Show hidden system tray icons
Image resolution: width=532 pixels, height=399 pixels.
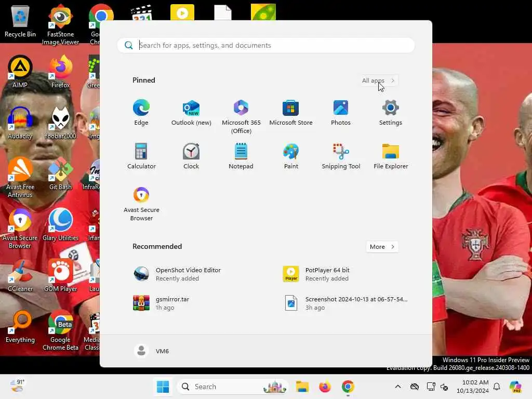click(x=398, y=387)
